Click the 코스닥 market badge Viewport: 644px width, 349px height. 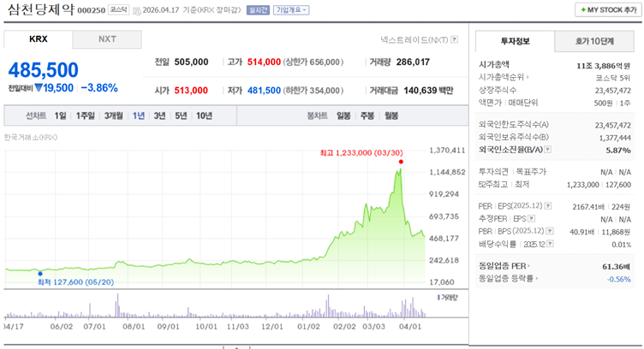119,10
